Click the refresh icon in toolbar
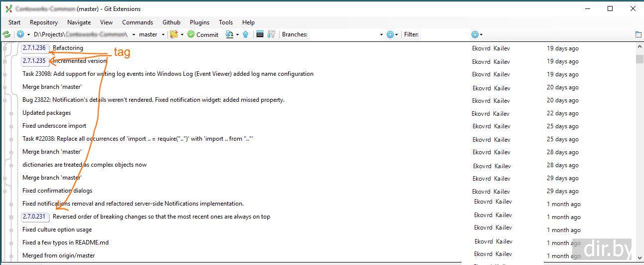The width and height of the screenshot is (644, 265). (6, 34)
